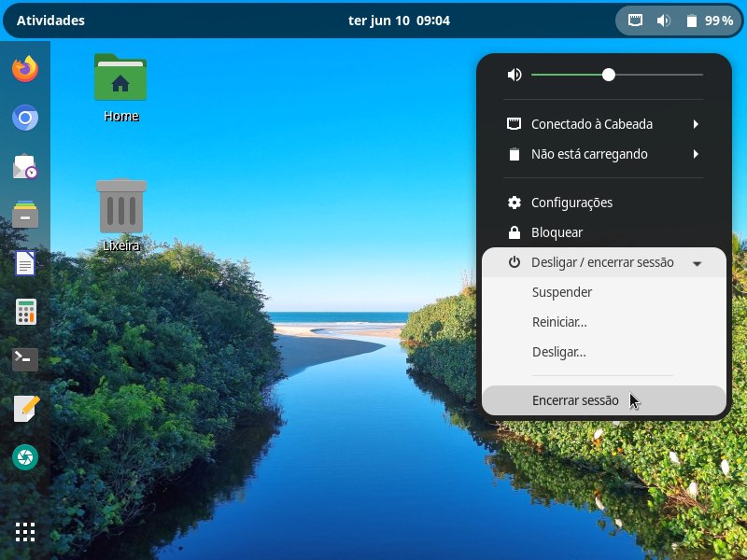Click the battery icon in top bar

(692, 21)
